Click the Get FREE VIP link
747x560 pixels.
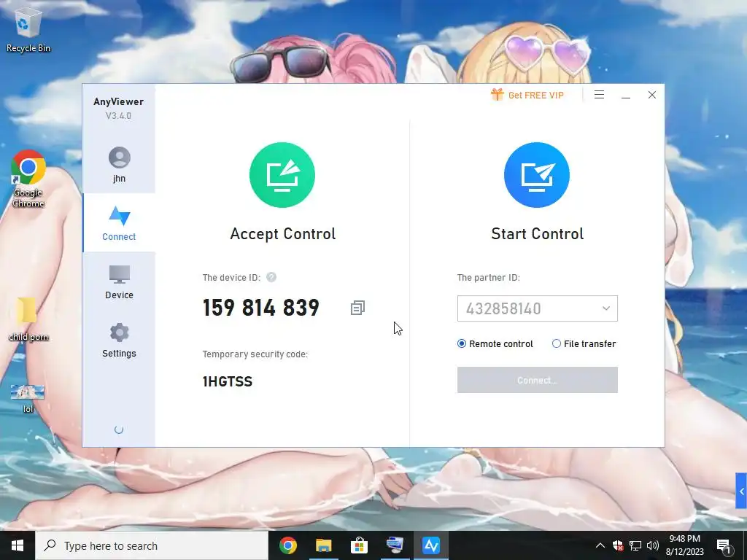[536, 96]
